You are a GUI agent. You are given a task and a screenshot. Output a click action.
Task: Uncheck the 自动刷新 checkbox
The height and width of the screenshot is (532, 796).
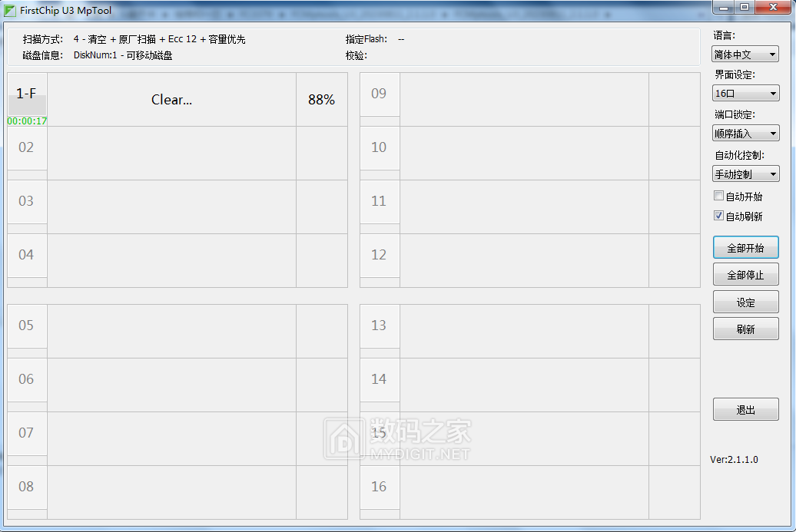coord(719,216)
